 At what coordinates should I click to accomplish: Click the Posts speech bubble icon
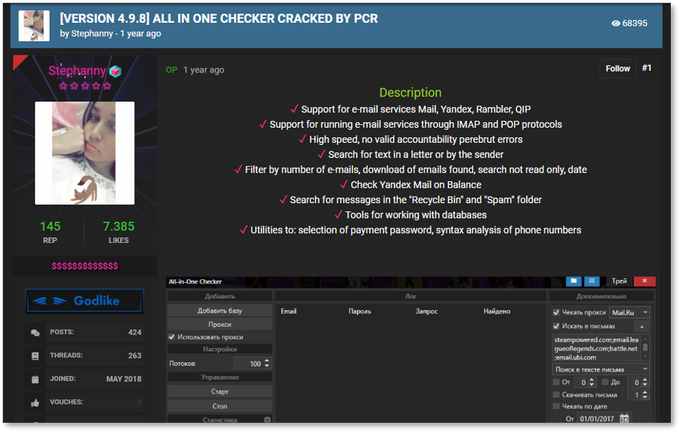(x=36, y=332)
